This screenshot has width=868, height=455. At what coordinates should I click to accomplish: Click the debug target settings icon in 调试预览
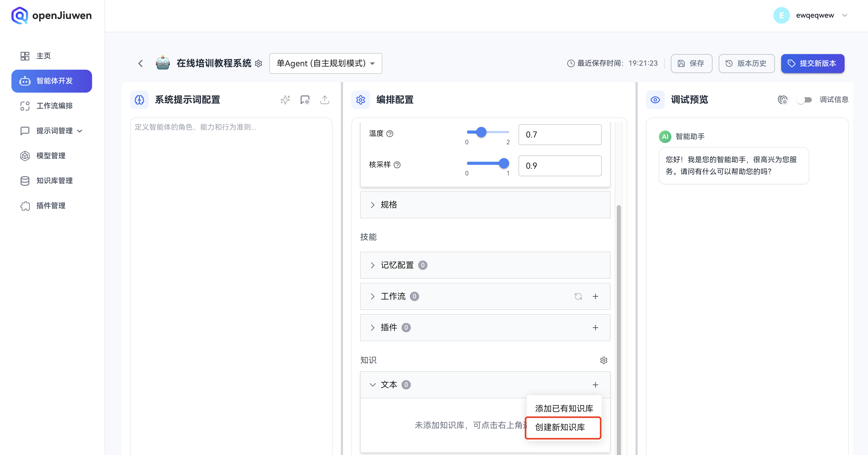click(783, 100)
